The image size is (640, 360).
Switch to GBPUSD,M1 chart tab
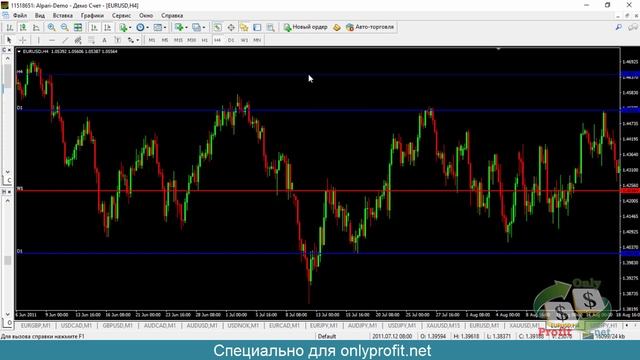click(118, 326)
